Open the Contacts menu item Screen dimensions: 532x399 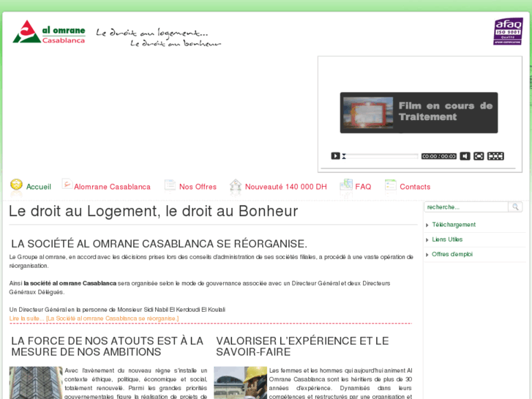click(415, 187)
